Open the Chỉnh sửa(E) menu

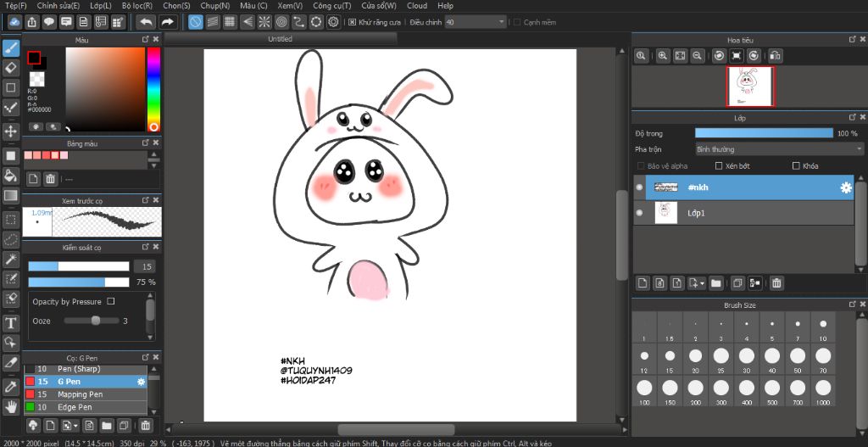(x=58, y=6)
